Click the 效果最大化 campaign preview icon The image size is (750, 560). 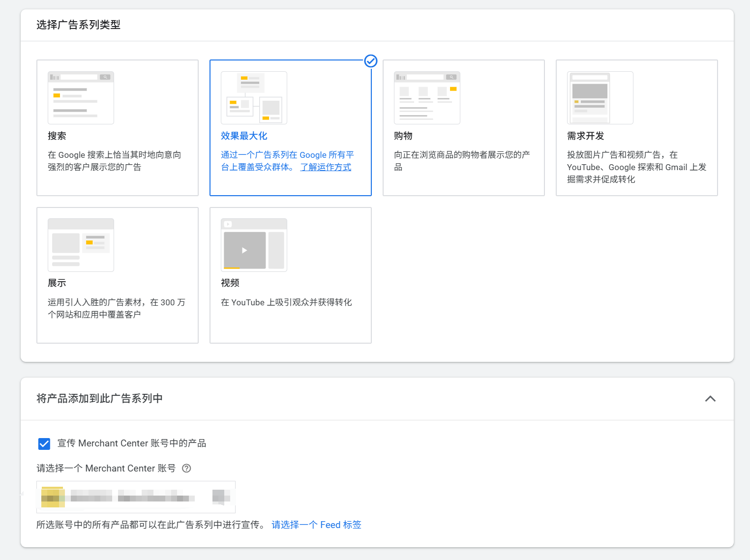point(254,98)
